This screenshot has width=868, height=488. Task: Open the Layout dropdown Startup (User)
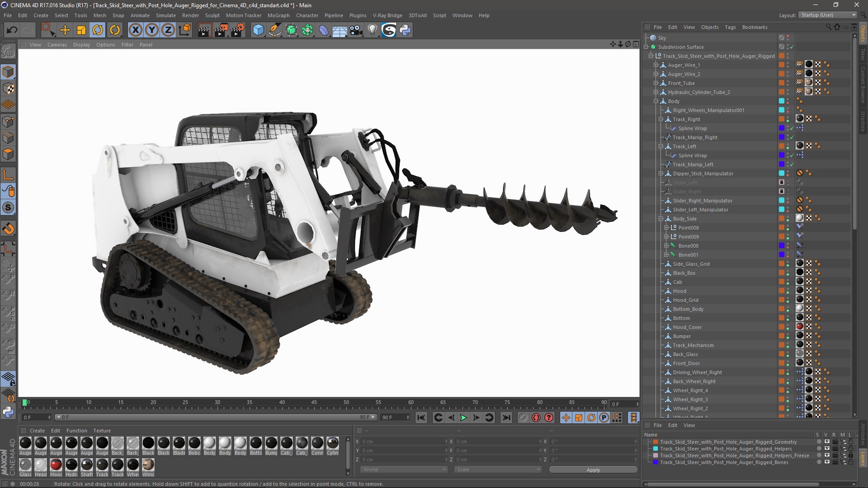coord(828,15)
